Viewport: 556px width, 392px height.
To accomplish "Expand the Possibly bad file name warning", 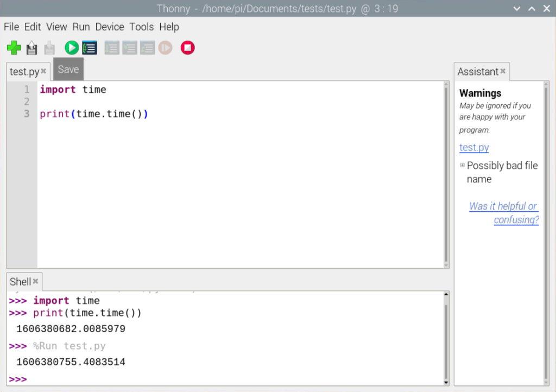I will pos(463,165).
